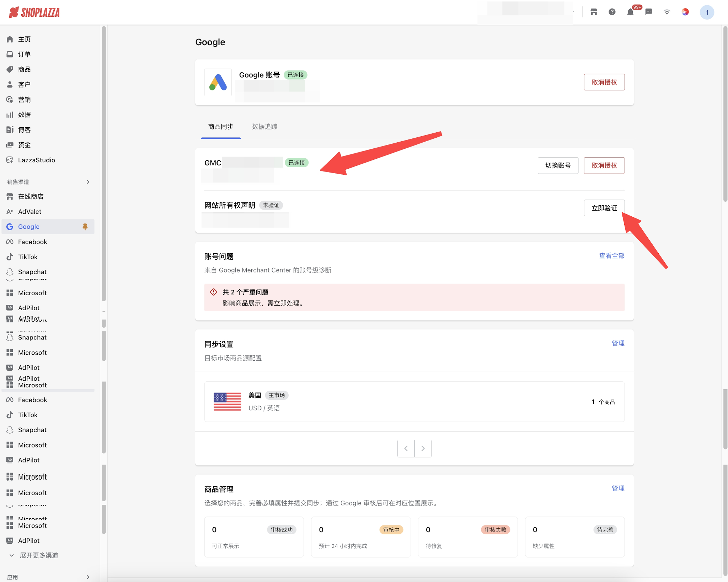The image size is (728, 582).
Task: Open the 美国 主市场 market card
Action: coord(414,402)
